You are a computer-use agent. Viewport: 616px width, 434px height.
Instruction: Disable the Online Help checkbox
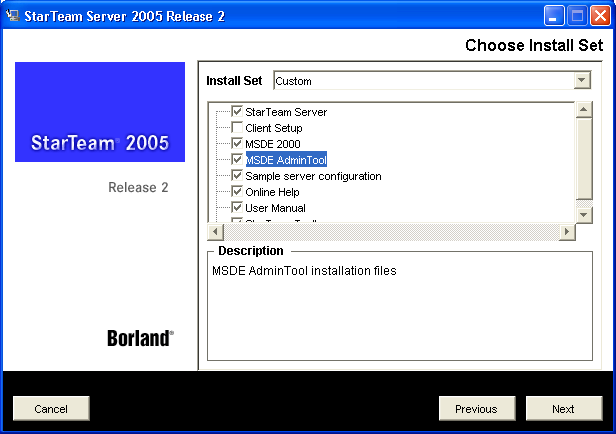237,192
